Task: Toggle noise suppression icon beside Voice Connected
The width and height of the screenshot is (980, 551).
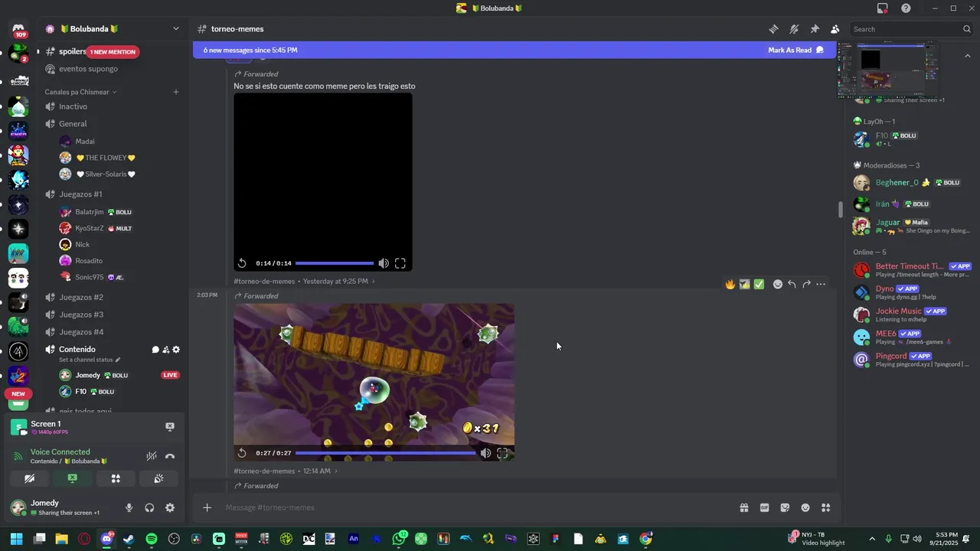Action: tap(152, 456)
